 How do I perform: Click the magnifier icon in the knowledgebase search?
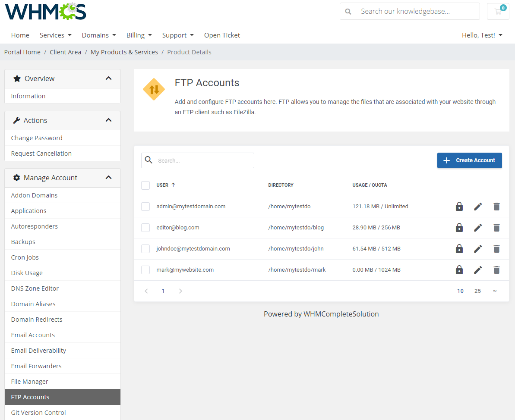point(348,11)
